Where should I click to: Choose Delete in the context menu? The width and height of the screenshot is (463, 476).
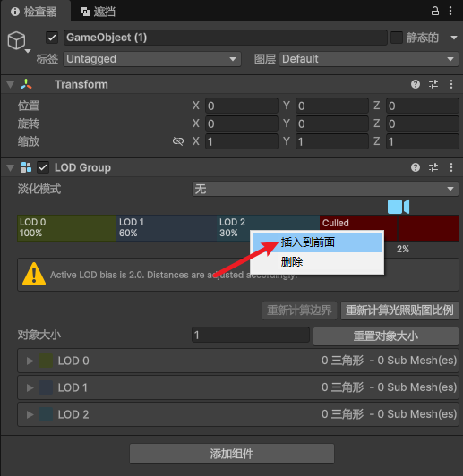click(x=317, y=261)
